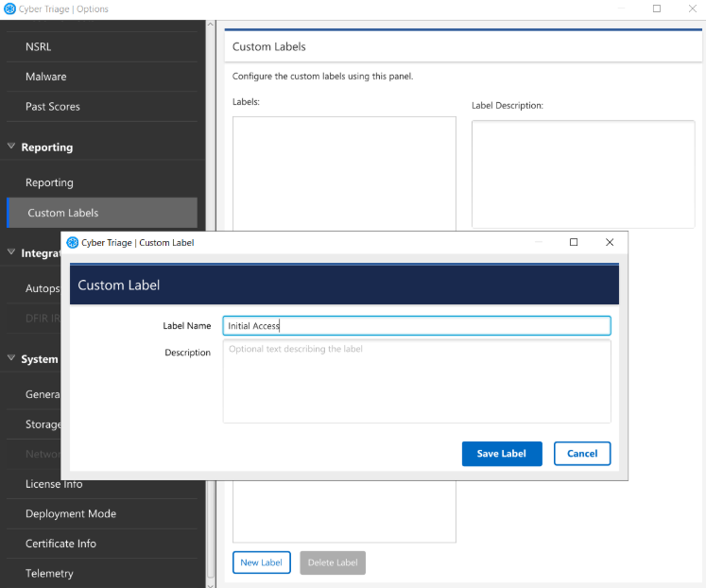Collapse the System section triangle
Image resolution: width=706 pixels, height=588 pixels.
(11, 359)
